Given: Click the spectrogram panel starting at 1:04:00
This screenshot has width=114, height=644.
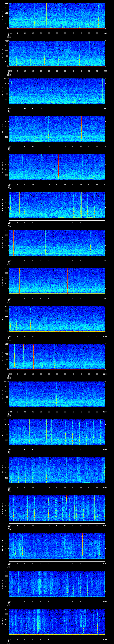Looking at the screenshot, I should click(57, 129).
